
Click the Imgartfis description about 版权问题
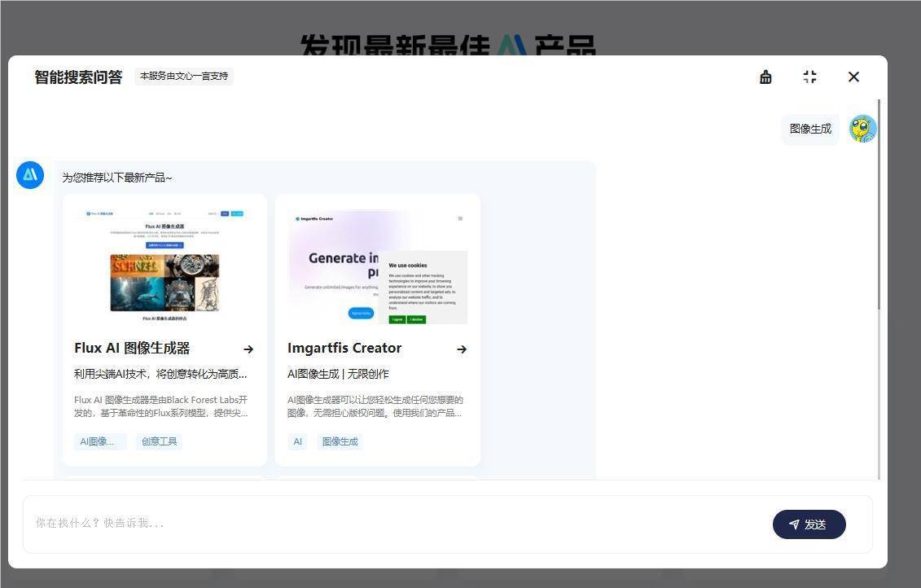click(x=375, y=406)
